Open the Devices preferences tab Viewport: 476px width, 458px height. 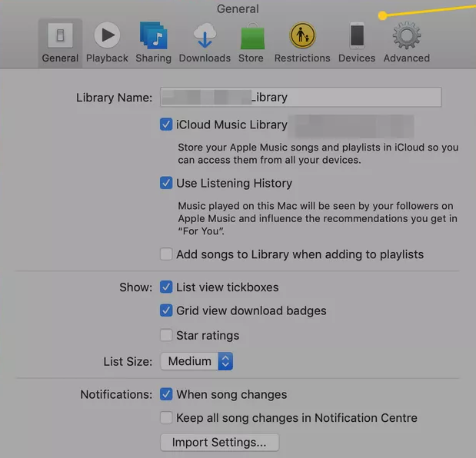point(357,43)
